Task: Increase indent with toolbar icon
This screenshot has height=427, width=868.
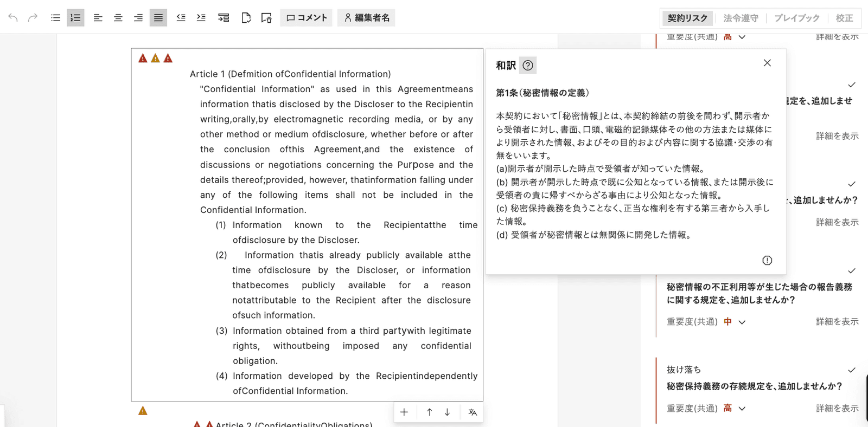Action: pyautogui.click(x=201, y=18)
